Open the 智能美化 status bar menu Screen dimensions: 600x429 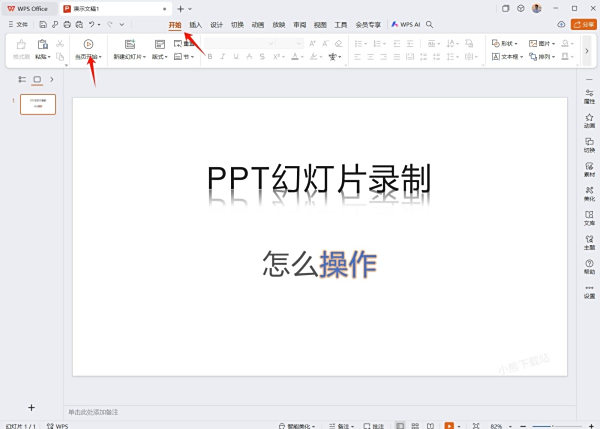click(297, 426)
